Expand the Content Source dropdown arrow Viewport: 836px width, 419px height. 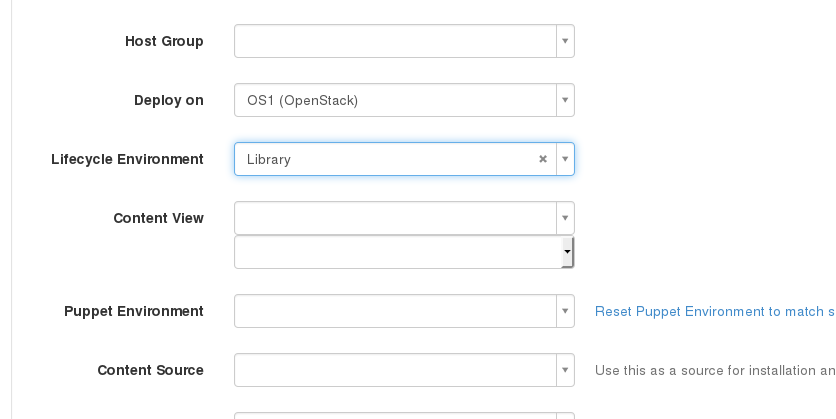tap(565, 370)
